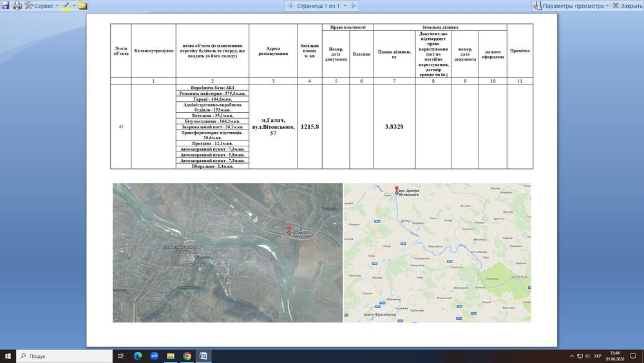
Task: Open the Сервис tools menu
Action: (x=41, y=6)
